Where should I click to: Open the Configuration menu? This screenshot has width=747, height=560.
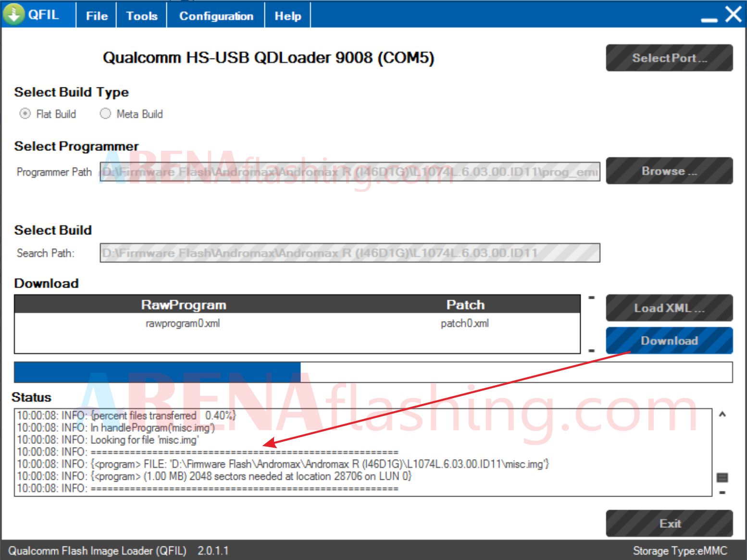click(x=216, y=15)
